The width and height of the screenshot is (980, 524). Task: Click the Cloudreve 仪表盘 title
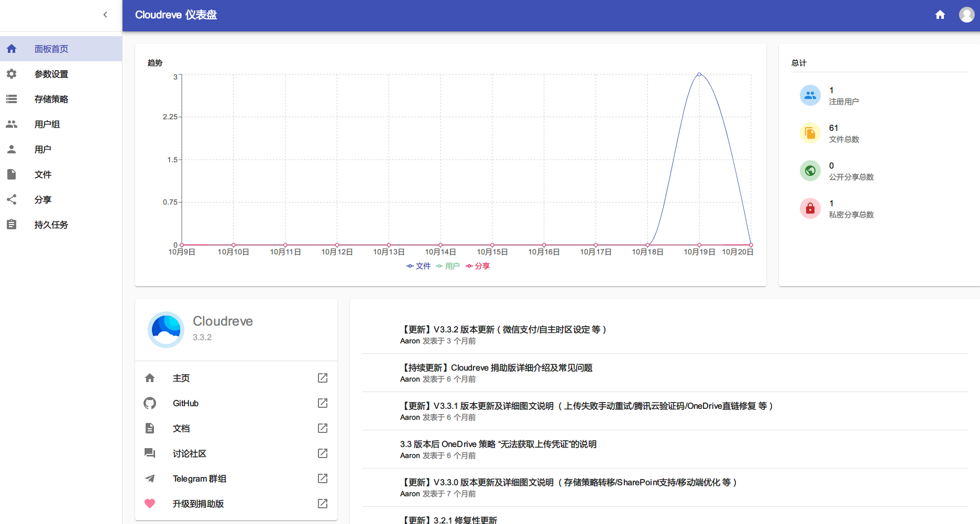coord(176,15)
